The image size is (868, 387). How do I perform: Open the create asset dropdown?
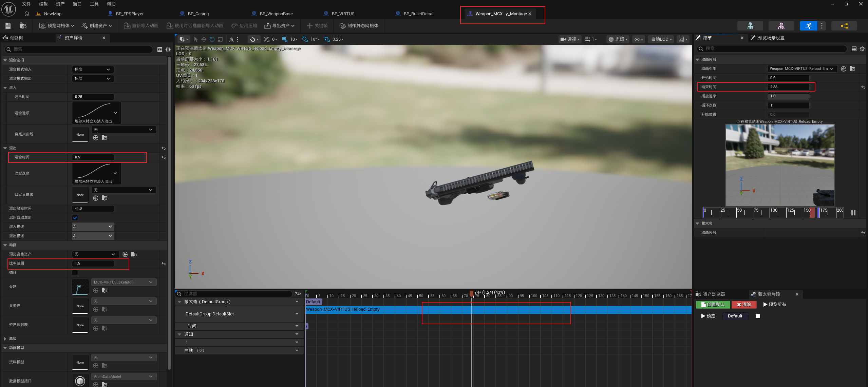97,26
